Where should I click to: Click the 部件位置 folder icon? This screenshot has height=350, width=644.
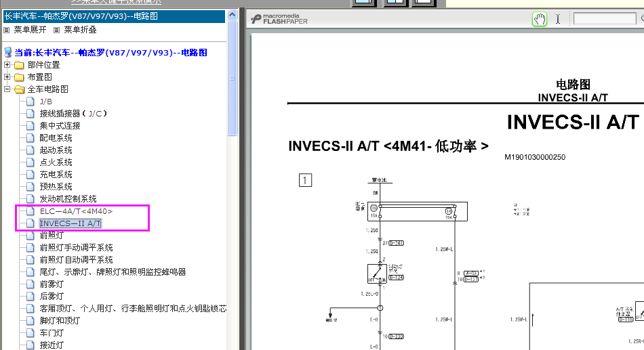coord(19,65)
